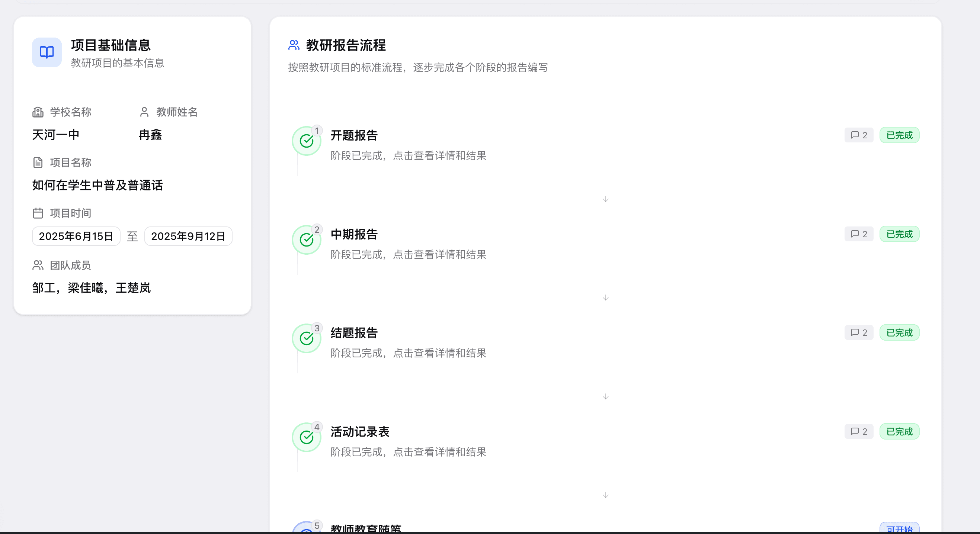Click the green checkmark circle for 结题报告

(x=306, y=338)
